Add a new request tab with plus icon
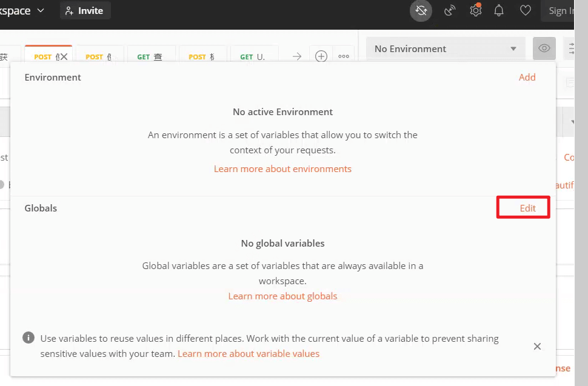 pyautogui.click(x=321, y=56)
